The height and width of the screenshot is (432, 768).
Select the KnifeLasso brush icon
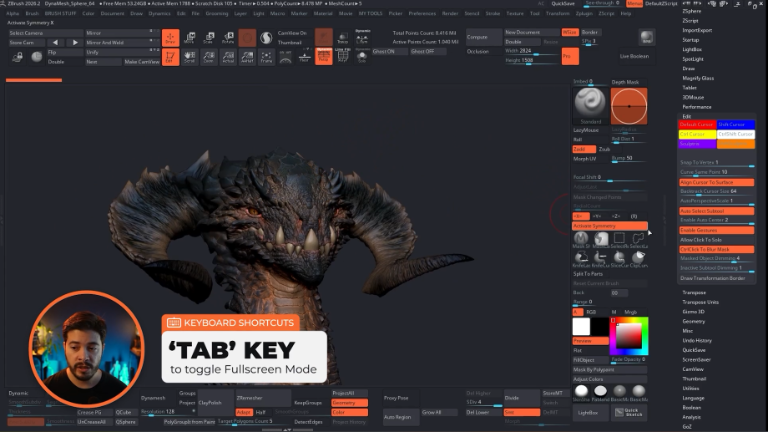click(581, 259)
